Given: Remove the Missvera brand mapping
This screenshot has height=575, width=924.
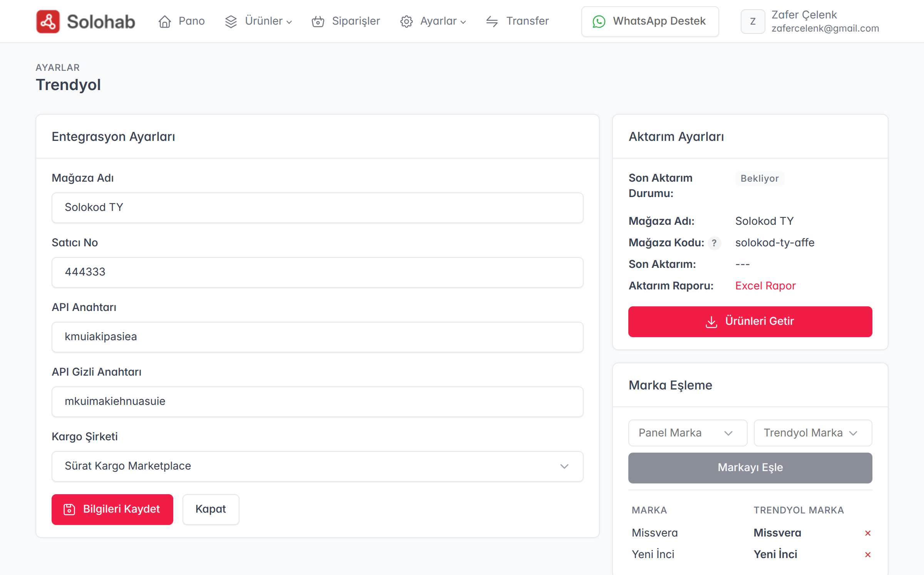Looking at the screenshot, I should coord(868,533).
